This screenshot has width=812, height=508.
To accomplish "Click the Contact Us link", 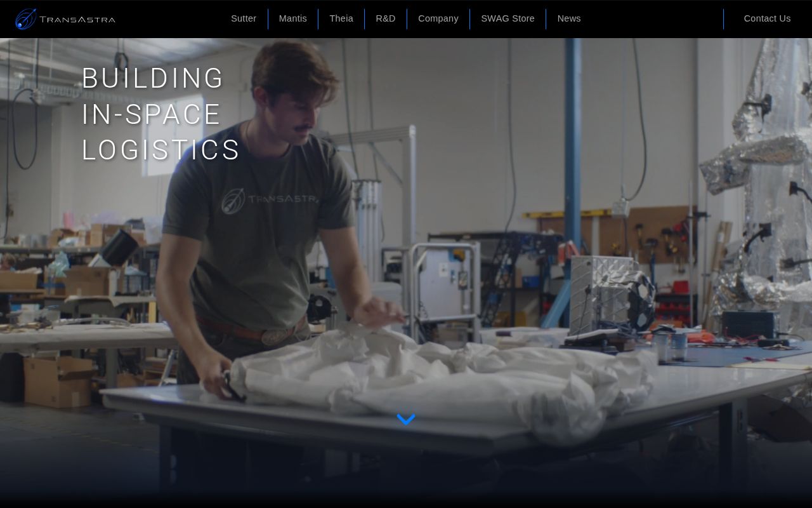I will coord(767,18).
